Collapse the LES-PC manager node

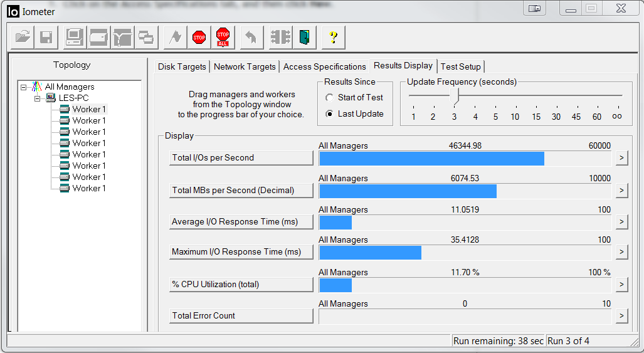37,98
